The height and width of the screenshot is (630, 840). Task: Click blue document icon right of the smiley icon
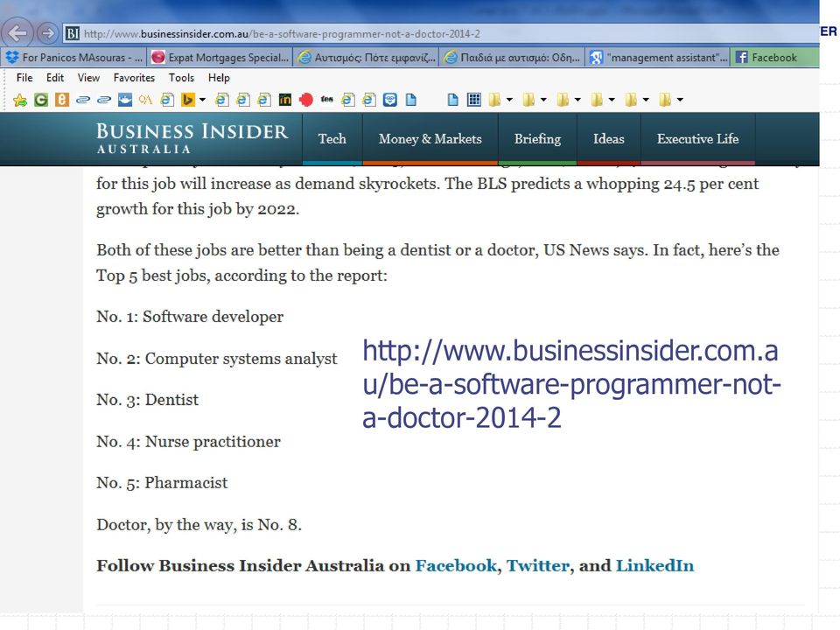(411, 100)
